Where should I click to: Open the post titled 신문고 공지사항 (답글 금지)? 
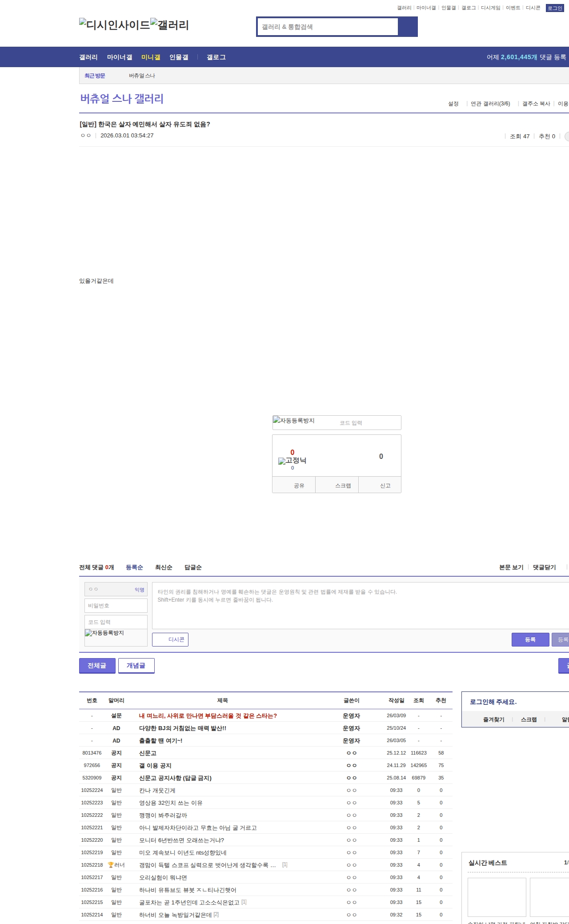pyautogui.click(x=175, y=778)
